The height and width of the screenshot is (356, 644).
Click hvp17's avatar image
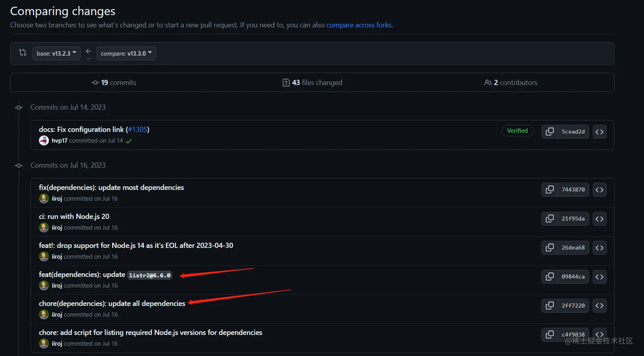click(44, 141)
